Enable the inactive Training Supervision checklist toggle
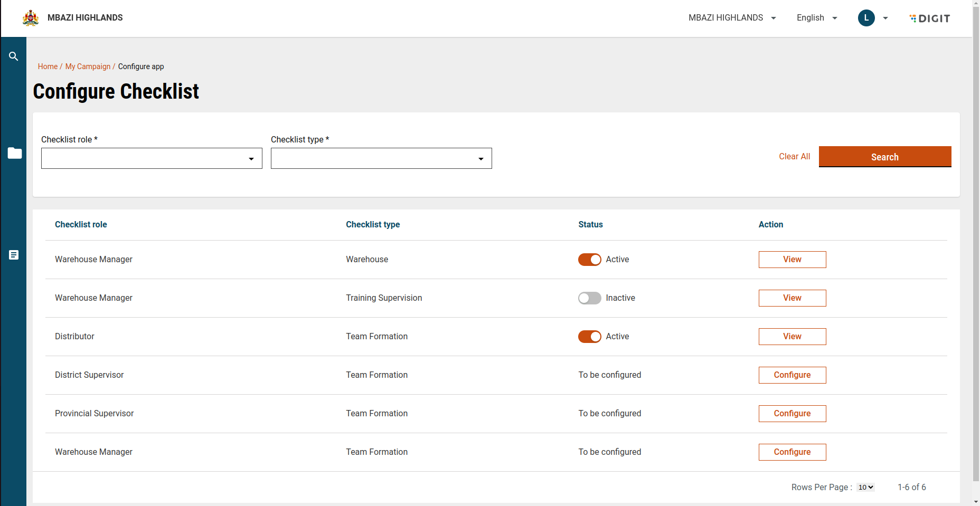980x506 pixels. click(589, 298)
